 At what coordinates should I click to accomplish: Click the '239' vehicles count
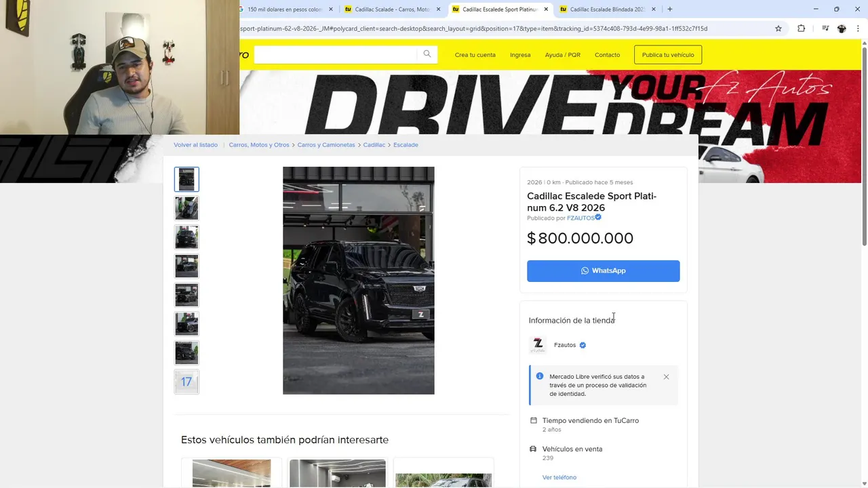coord(548,458)
